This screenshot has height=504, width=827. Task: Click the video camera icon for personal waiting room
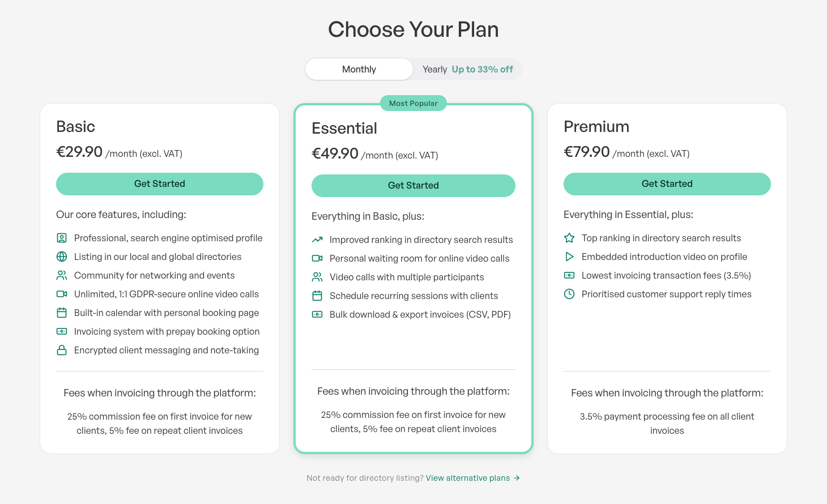point(317,259)
